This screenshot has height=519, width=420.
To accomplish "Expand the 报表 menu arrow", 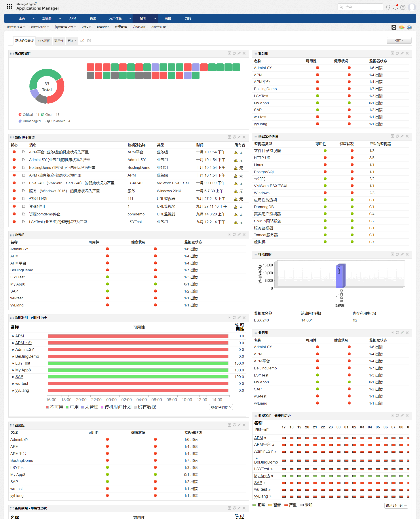I will pyautogui.click(x=155, y=18).
